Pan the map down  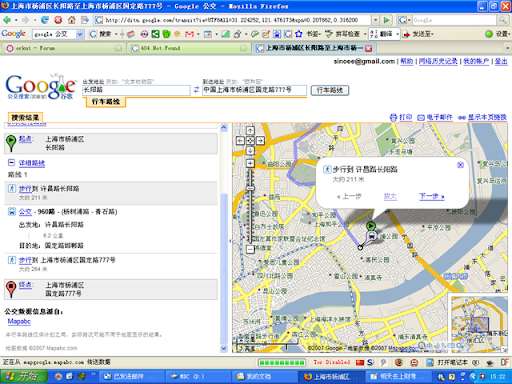coord(250,151)
